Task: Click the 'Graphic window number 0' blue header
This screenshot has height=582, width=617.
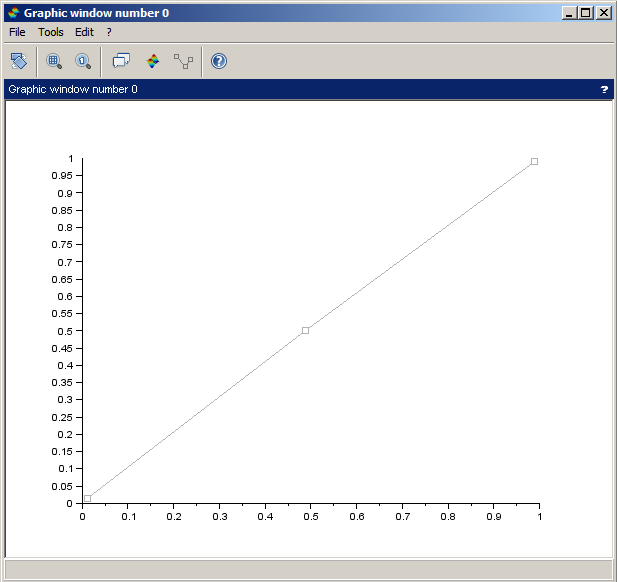Action: (x=73, y=89)
